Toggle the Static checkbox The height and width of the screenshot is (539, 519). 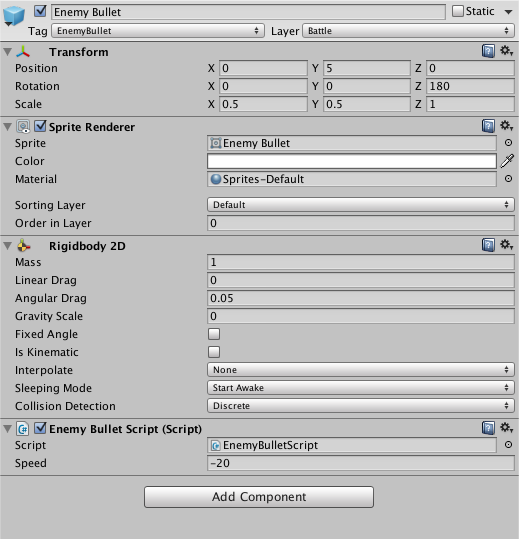(x=458, y=11)
